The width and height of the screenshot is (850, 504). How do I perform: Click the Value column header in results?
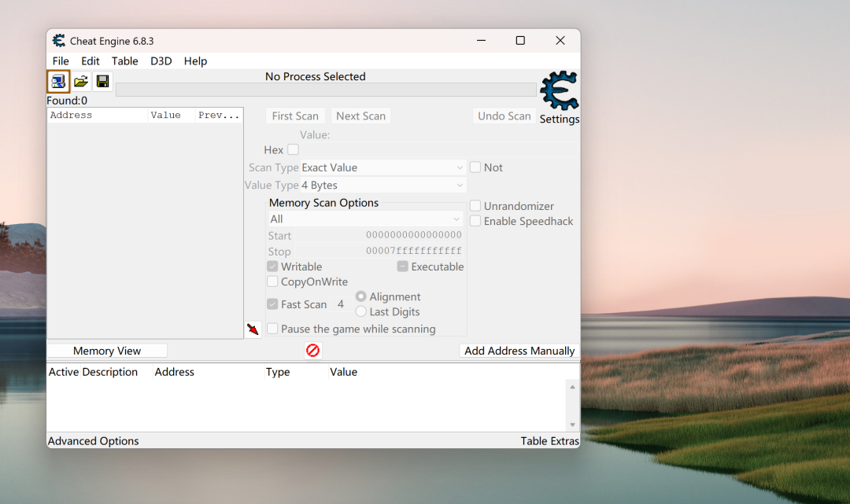point(172,116)
